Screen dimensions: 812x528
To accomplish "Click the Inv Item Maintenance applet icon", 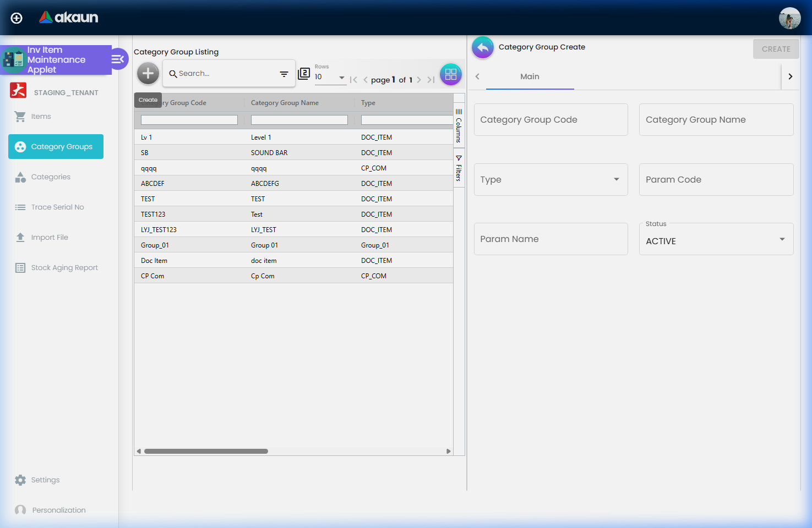I will pyautogui.click(x=13, y=60).
